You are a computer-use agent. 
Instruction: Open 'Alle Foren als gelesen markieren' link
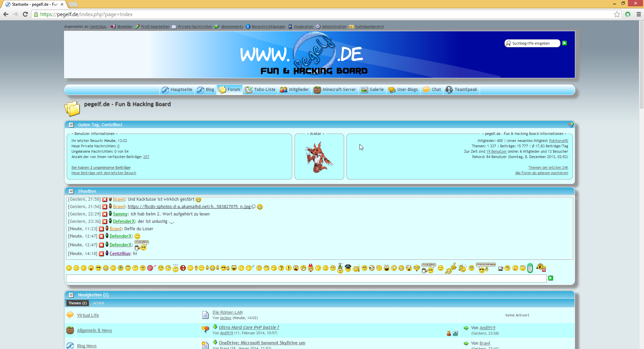point(541,173)
